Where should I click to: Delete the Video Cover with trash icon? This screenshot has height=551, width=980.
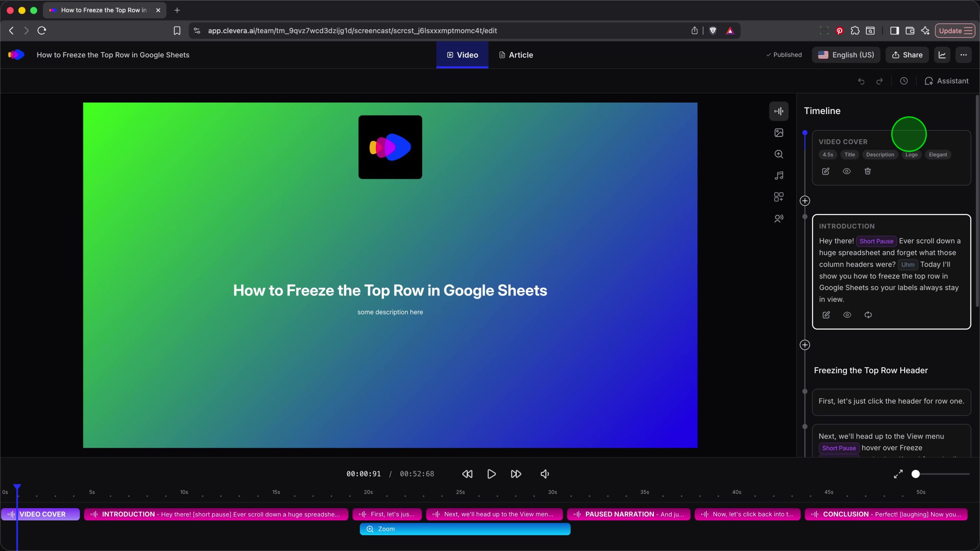tap(867, 171)
